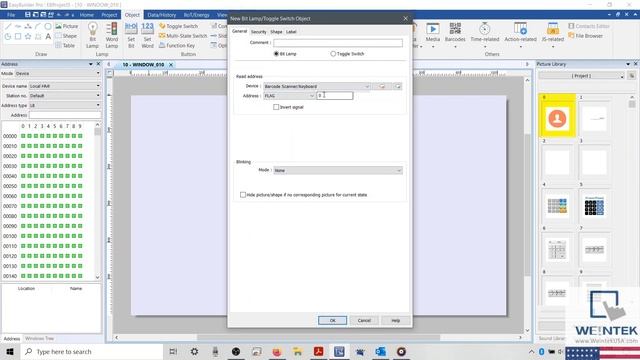Select the ellipse drawing tool
Screen dimensions: 640x360
48,26
